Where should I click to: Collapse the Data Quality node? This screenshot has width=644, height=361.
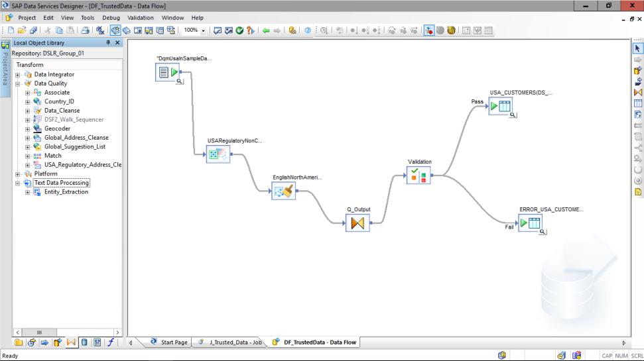[18, 83]
